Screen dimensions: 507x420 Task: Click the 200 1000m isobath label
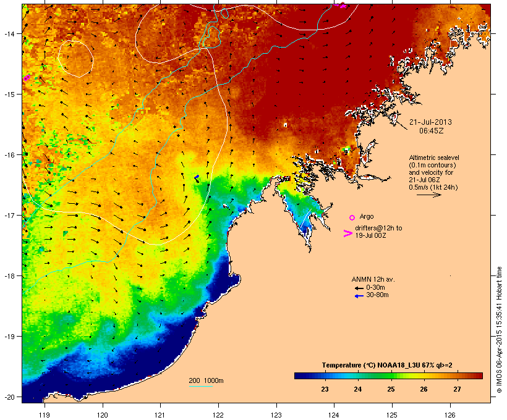click(x=206, y=380)
